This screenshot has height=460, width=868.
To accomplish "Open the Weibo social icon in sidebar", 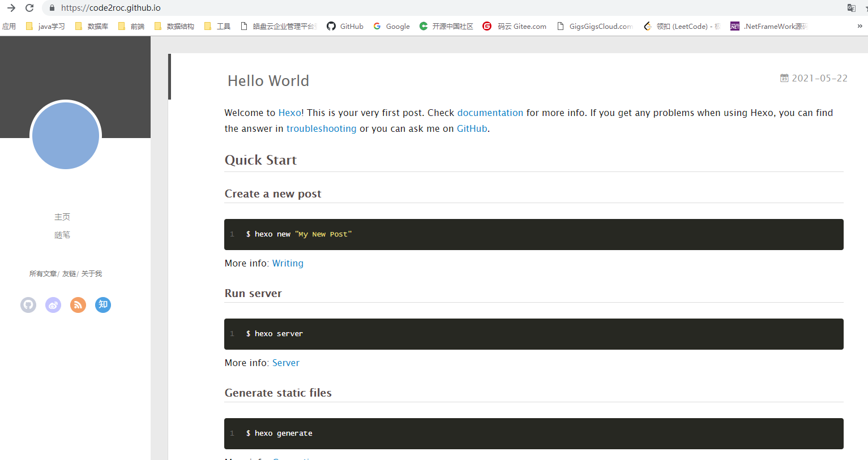I will 53,305.
